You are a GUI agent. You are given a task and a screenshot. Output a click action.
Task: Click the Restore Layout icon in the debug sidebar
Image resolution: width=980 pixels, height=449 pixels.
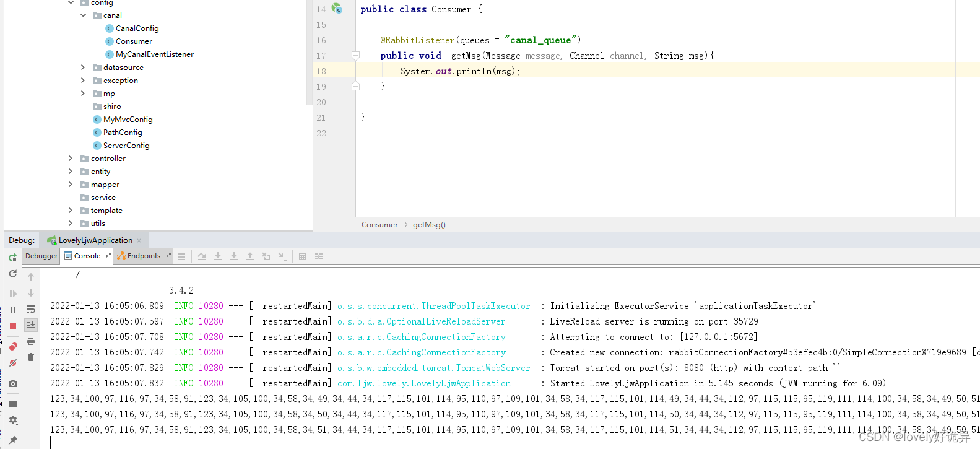click(x=13, y=404)
